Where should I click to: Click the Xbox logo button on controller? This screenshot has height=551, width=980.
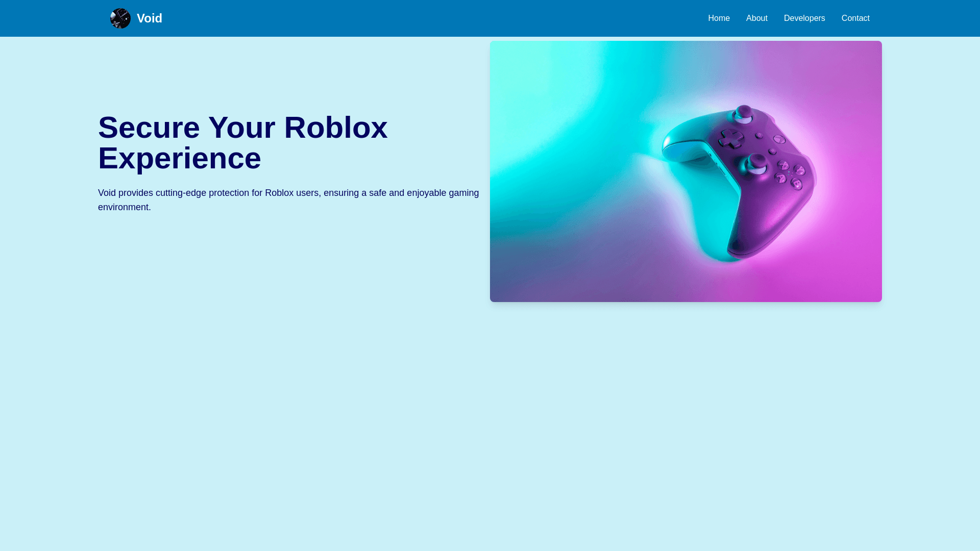779,139
